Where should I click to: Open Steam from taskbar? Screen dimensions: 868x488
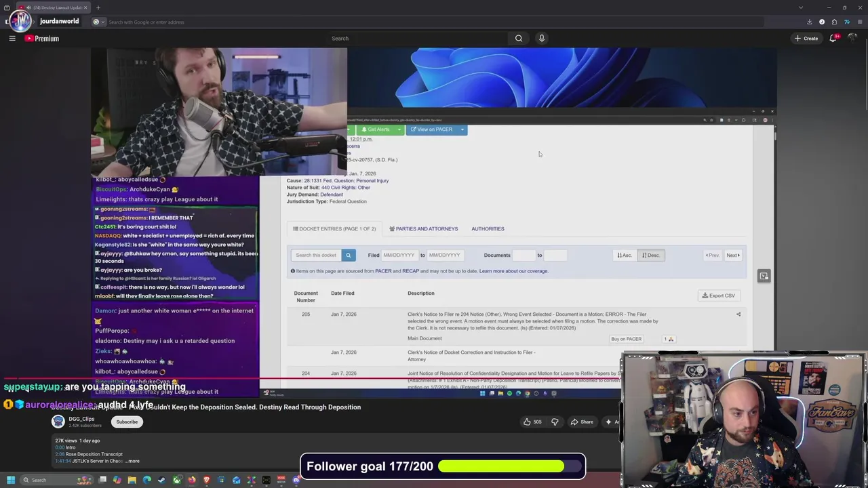pos(161,480)
